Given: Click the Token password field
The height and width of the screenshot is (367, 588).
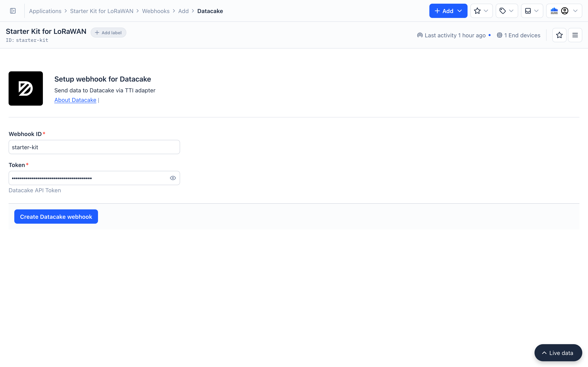Looking at the screenshot, I should [x=87, y=178].
